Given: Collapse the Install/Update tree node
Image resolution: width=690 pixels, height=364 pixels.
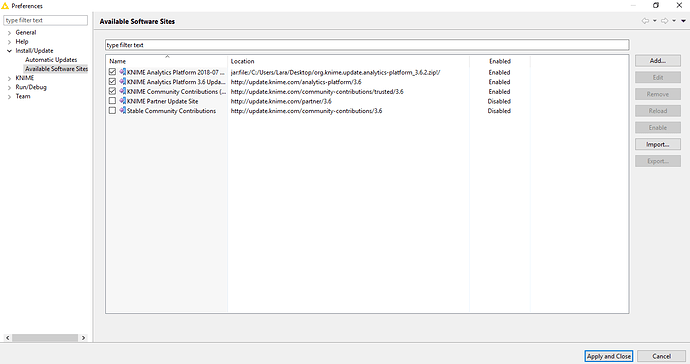Looking at the screenshot, I should [9, 51].
